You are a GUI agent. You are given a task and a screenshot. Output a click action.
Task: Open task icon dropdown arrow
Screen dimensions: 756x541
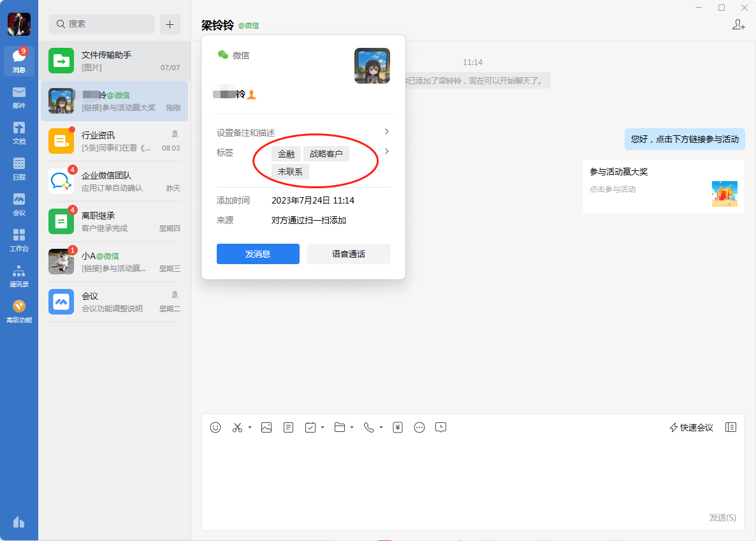[x=323, y=427]
